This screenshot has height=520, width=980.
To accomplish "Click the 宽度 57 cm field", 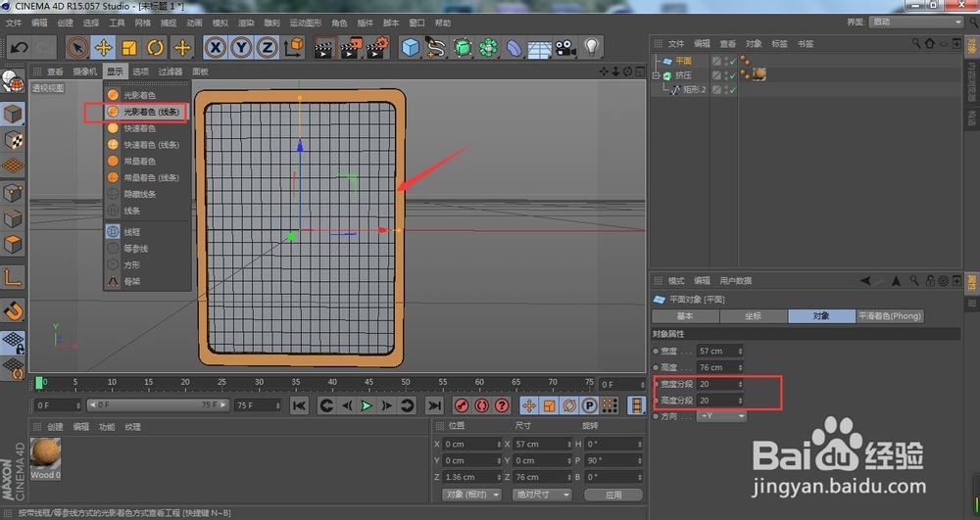I will (x=720, y=351).
